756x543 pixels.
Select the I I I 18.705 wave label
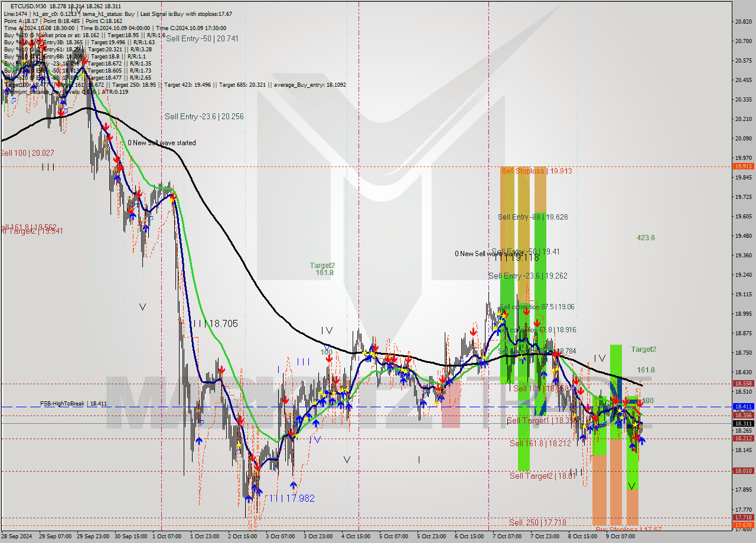[216, 323]
